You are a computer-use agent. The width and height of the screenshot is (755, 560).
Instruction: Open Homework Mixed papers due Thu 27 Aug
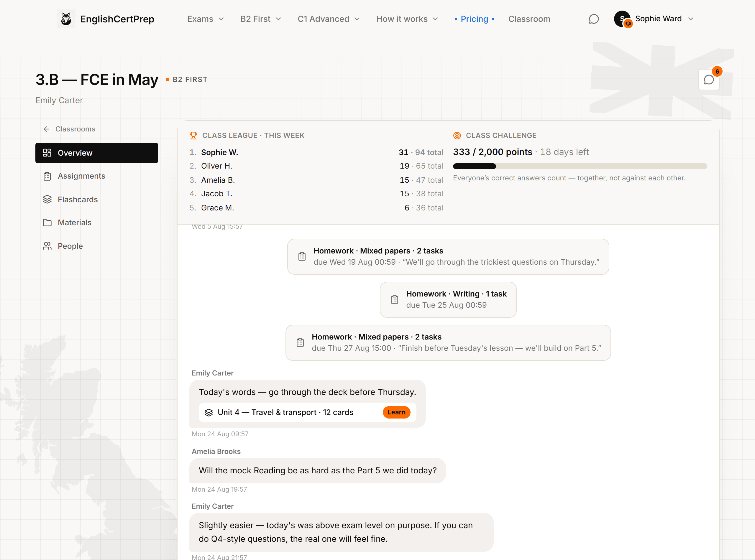point(448,343)
